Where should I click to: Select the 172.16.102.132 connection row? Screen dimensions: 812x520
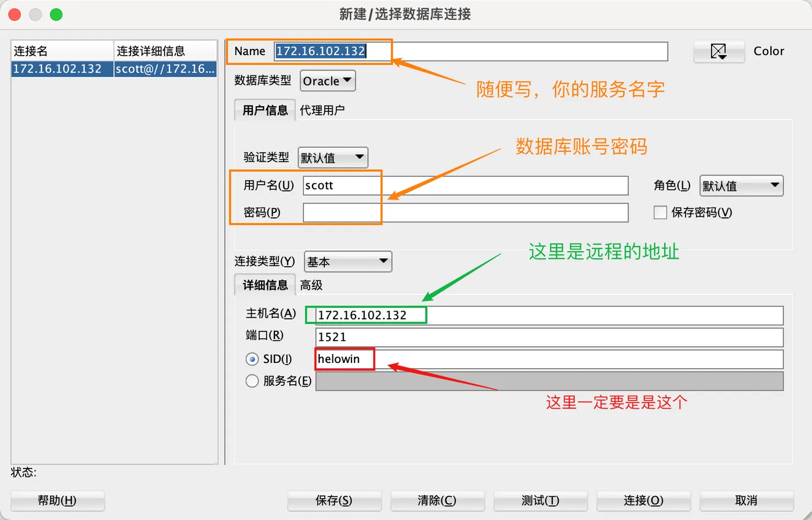pos(114,69)
